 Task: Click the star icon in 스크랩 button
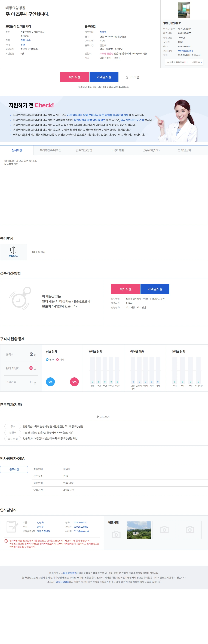[127, 77]
